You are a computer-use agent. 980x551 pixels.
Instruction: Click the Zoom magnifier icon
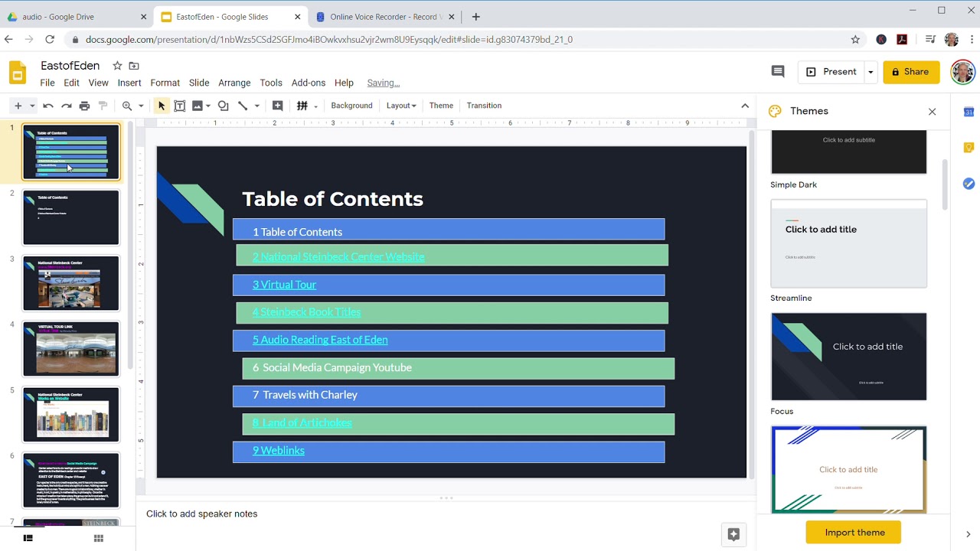[x=127, y=106]
